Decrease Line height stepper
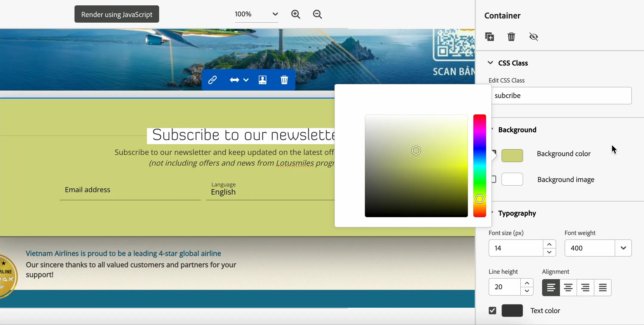This screenshot has height=325, width=644. pyautogui.click(x=527, y=291)
